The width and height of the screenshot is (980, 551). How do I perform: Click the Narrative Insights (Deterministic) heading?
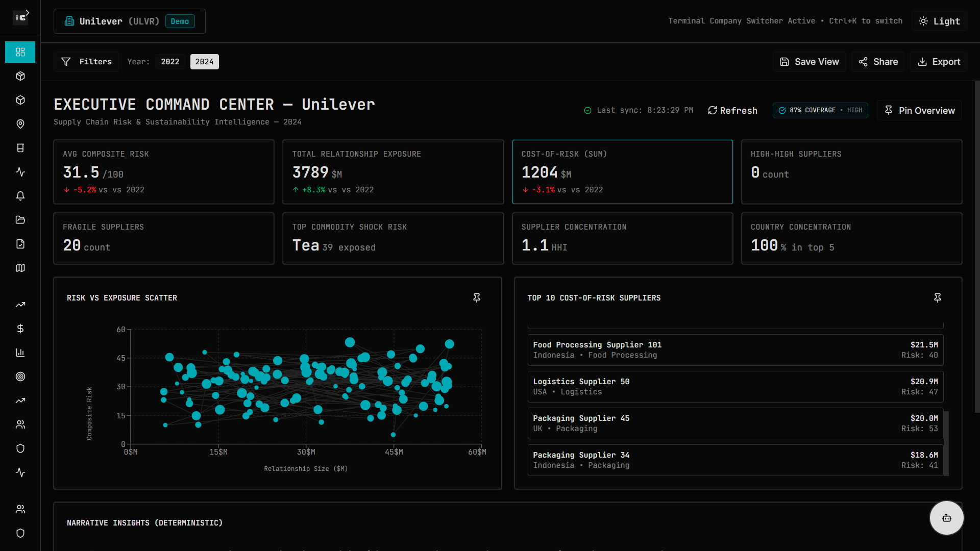[144, 523]
